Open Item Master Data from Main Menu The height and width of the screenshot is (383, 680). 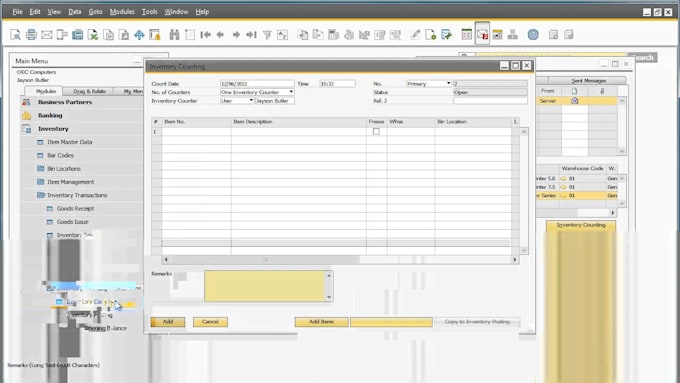click(x=69, y=142)
